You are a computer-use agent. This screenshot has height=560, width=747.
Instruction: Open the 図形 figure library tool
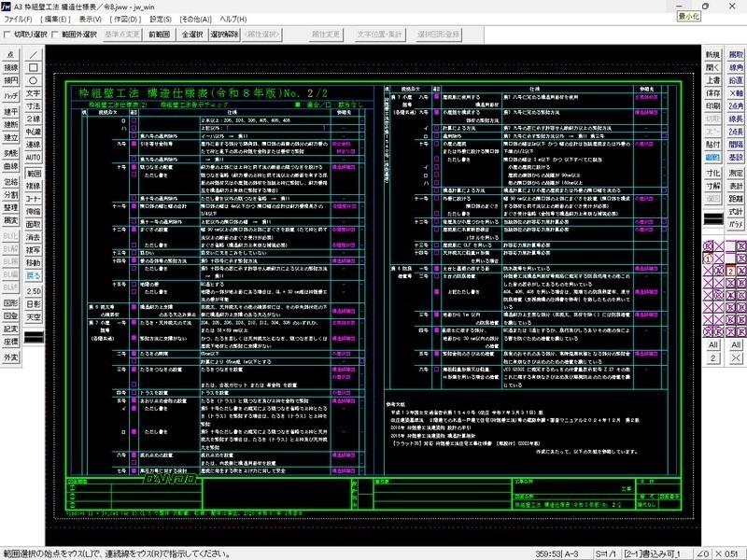point(11,302)
